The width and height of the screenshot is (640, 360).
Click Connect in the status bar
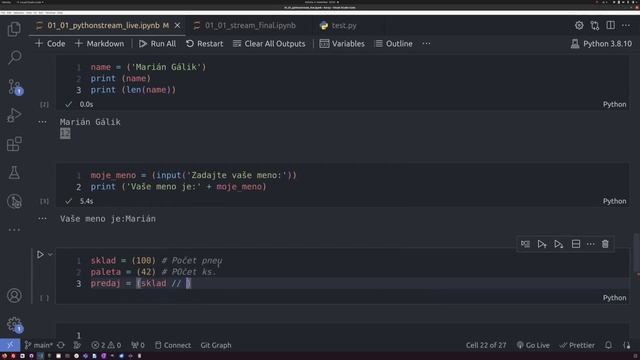(x=173, y=345)
